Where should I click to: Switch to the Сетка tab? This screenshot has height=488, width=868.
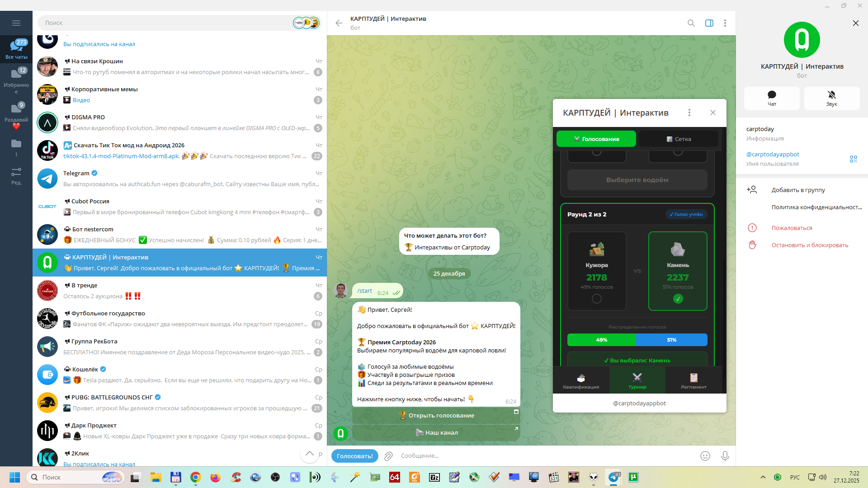coord(678,139)
